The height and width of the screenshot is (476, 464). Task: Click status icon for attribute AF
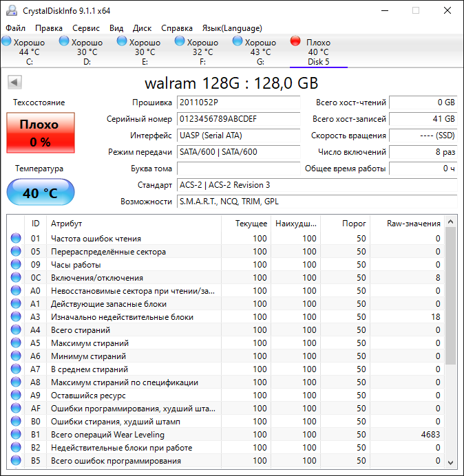click(16, 408)
